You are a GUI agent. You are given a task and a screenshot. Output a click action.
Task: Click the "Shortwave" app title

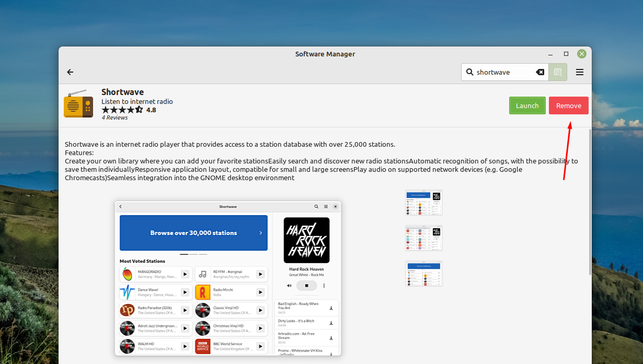coord(122,92)
